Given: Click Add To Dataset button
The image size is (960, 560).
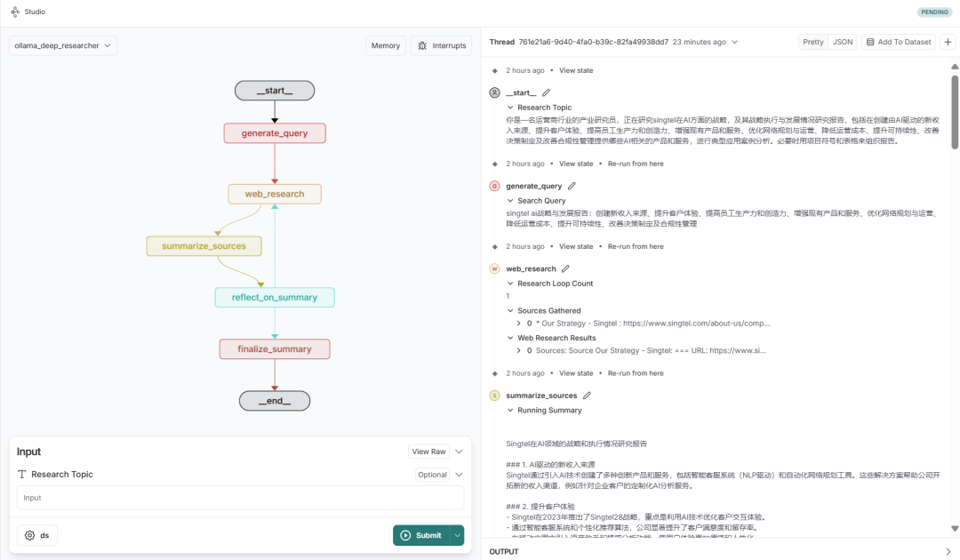Looking at the screenshot, I should [899, 42].
